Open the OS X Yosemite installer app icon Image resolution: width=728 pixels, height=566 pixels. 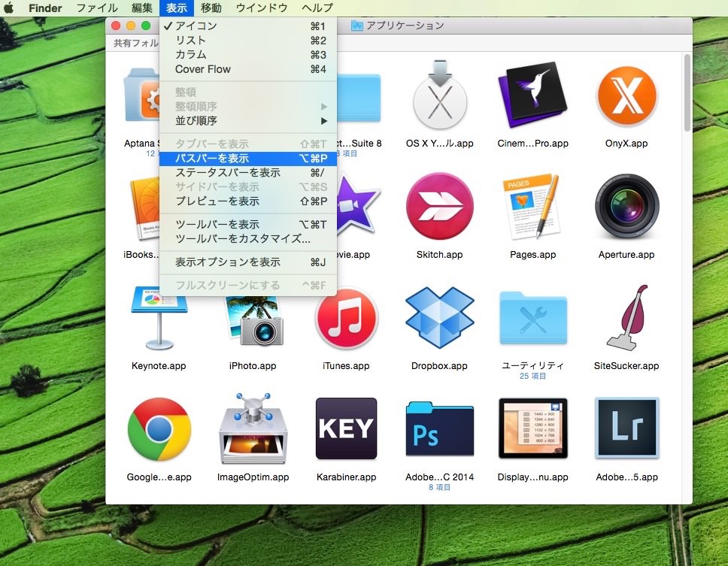[x=439, y=96]
